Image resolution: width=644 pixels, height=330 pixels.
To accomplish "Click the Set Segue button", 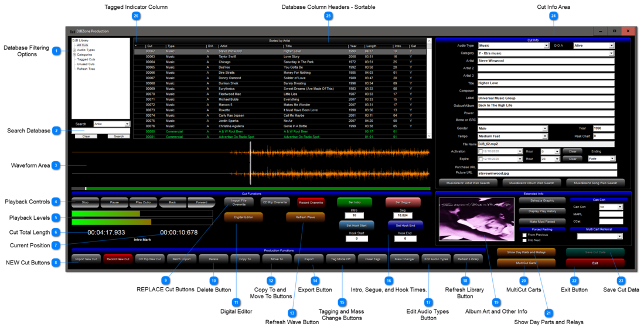I will [x=403, y=202].
